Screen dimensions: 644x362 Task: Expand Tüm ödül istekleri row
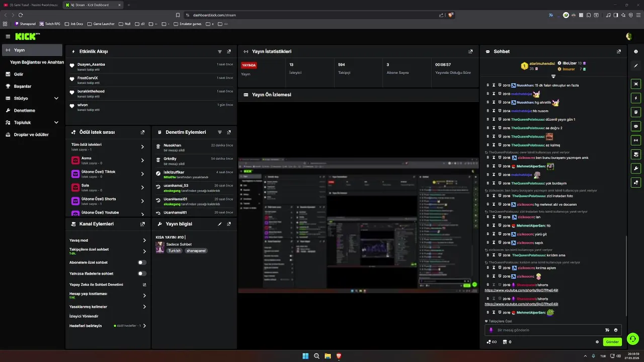click(142, 147)
